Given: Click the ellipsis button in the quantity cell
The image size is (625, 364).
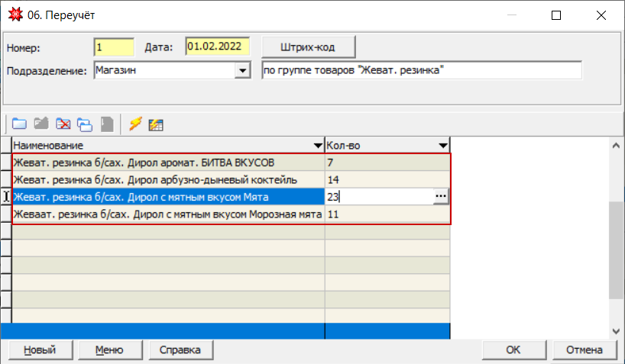Looking at the screenshot, I should pos(440,196).
